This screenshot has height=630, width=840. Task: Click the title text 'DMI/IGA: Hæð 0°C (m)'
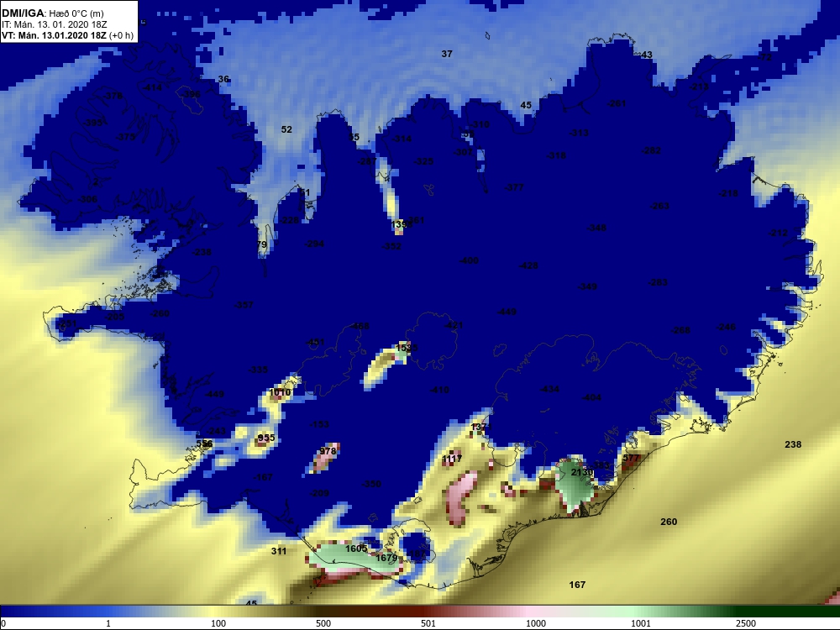pos(53,13)
